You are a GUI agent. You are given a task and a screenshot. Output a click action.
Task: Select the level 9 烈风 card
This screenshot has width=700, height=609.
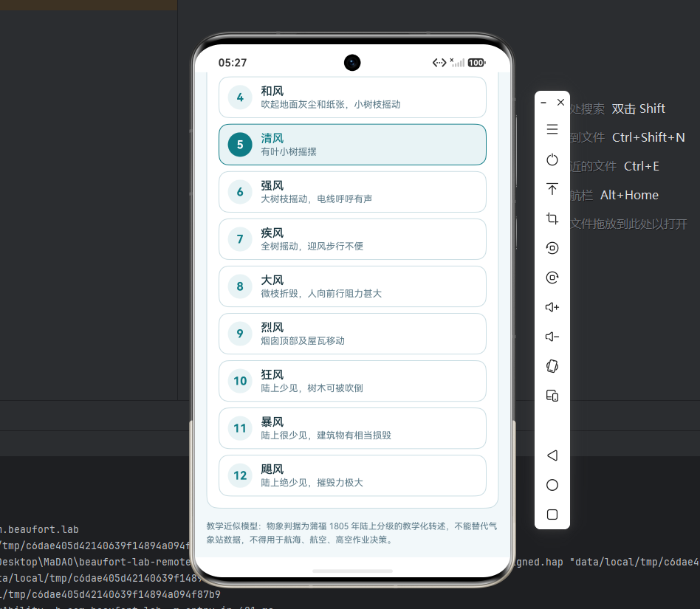tap(352, 334)
